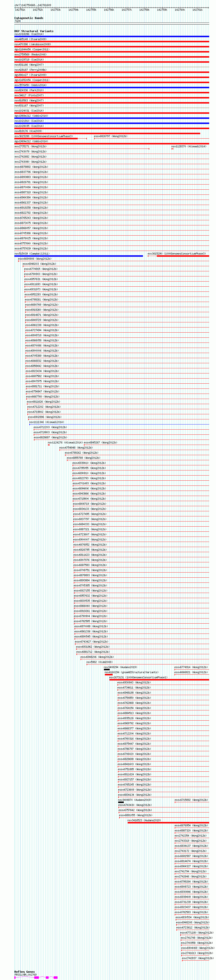Select variant nsv515039 (Campbell2011)
216x980 pixels.
tap(32, 254)
